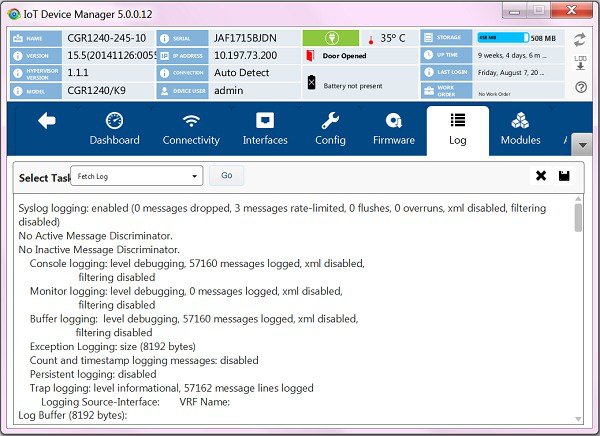Click the IoT Device Manager app icon
The image size is (600, 436).
(x=14, y=14)
